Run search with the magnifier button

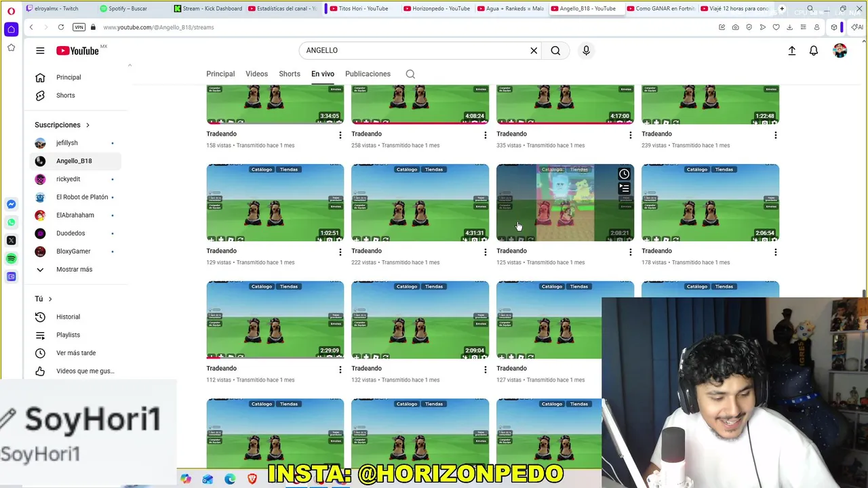(x=555, y=50)
